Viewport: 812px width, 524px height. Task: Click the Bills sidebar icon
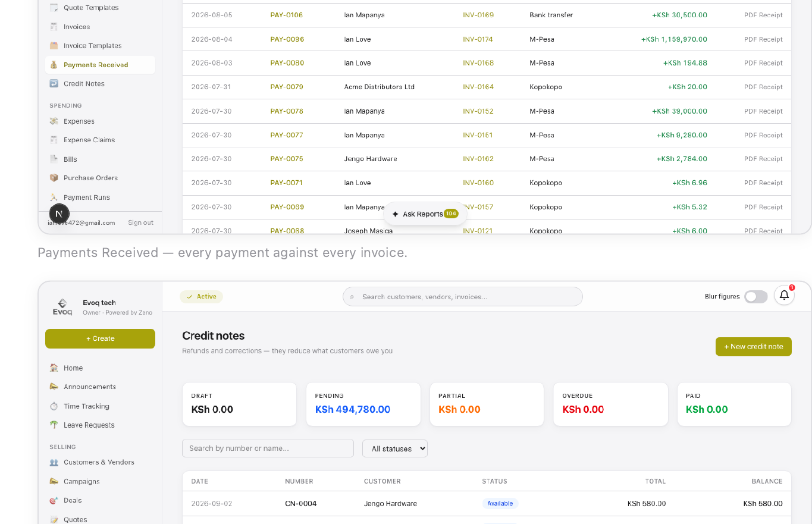(x=54, y=159)
